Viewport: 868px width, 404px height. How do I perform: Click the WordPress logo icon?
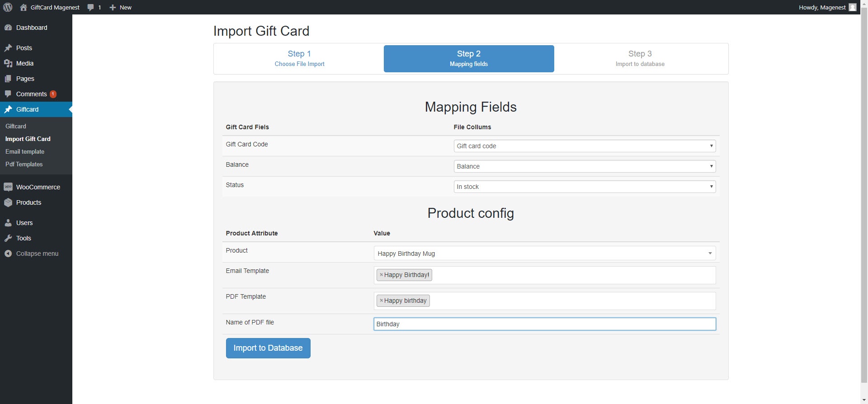(x=8, y=7)
